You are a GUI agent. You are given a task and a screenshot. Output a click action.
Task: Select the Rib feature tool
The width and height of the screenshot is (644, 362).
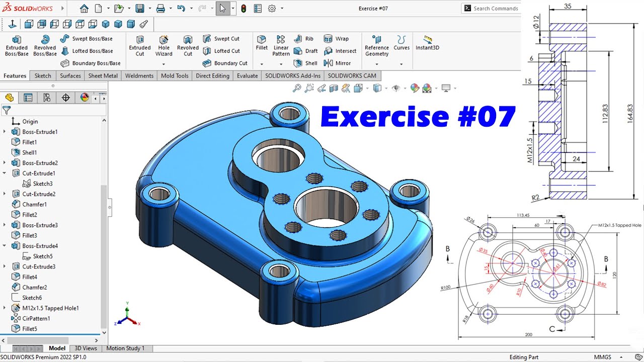303,39
